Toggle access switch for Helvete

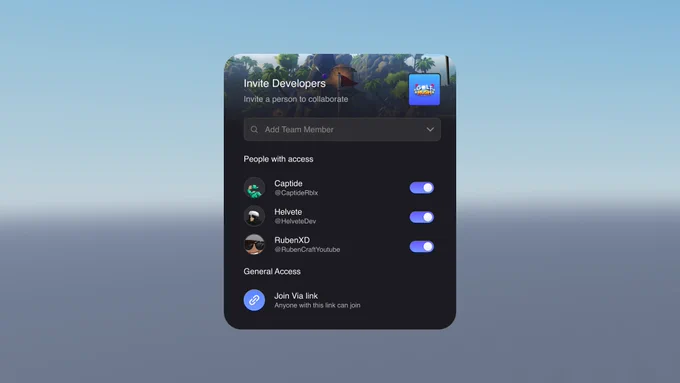click(x=422, y=217)
